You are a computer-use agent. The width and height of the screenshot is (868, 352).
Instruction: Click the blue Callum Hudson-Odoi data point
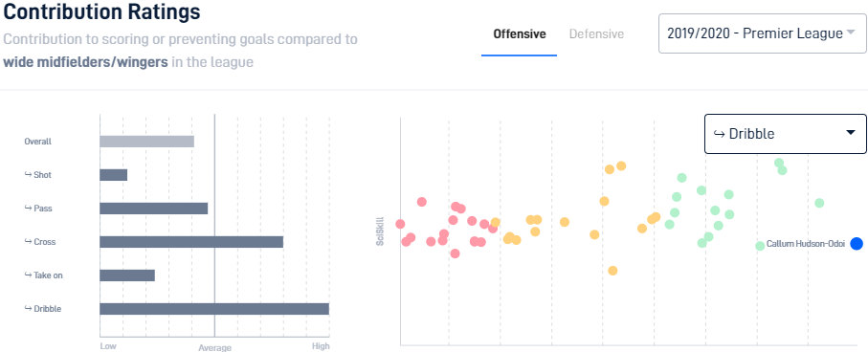pos(857,244)
